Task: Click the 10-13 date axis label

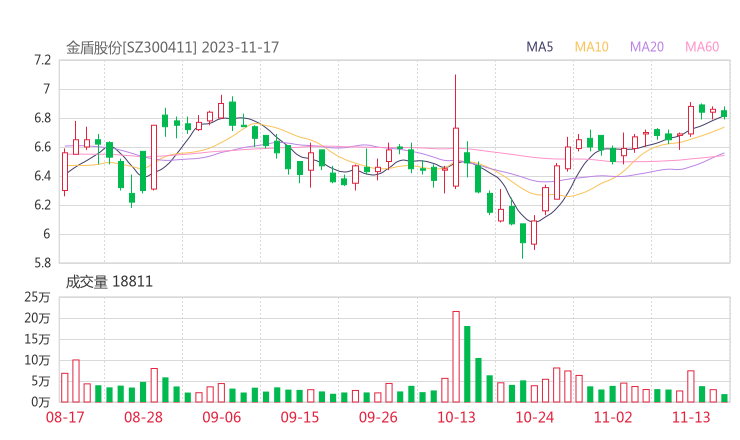Action: [x=456, y=417]
